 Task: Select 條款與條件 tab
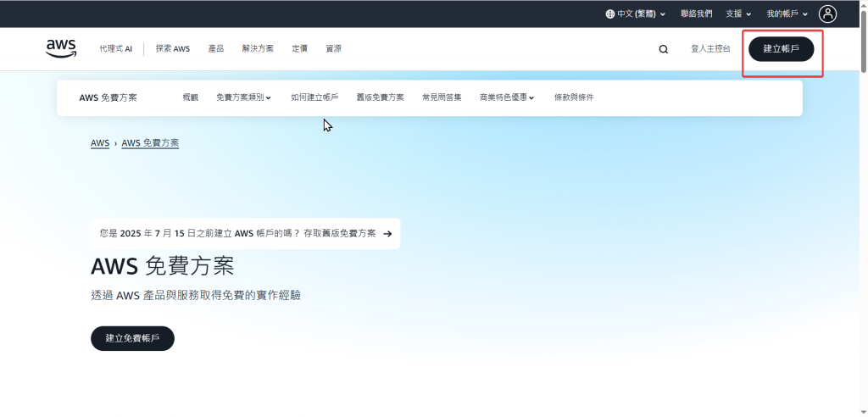[x=574, y=97]
